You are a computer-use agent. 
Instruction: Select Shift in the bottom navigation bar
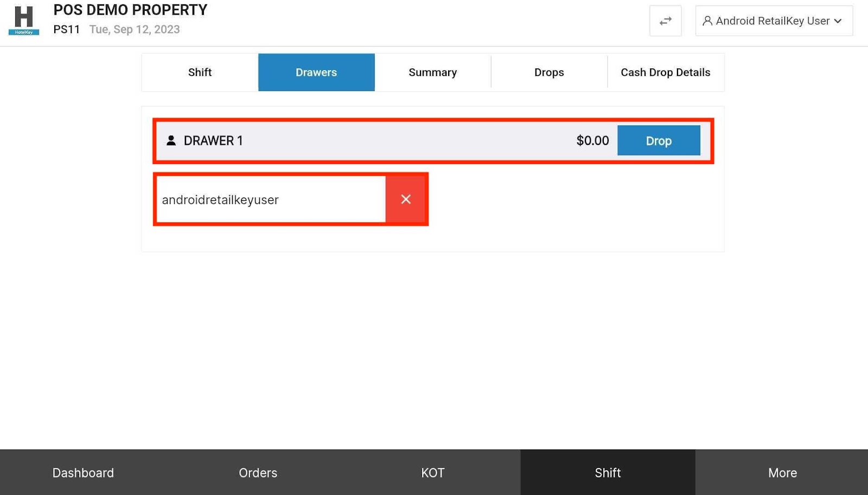(x=608, y=473)
